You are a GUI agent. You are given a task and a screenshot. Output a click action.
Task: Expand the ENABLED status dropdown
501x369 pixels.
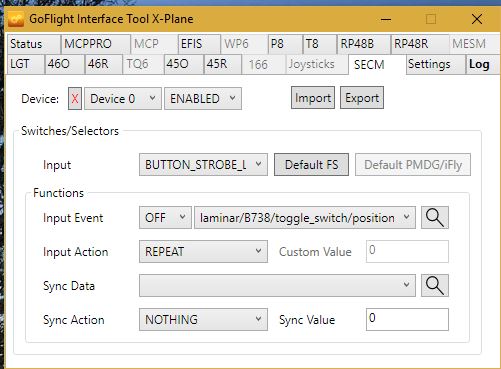coord(203,99)
